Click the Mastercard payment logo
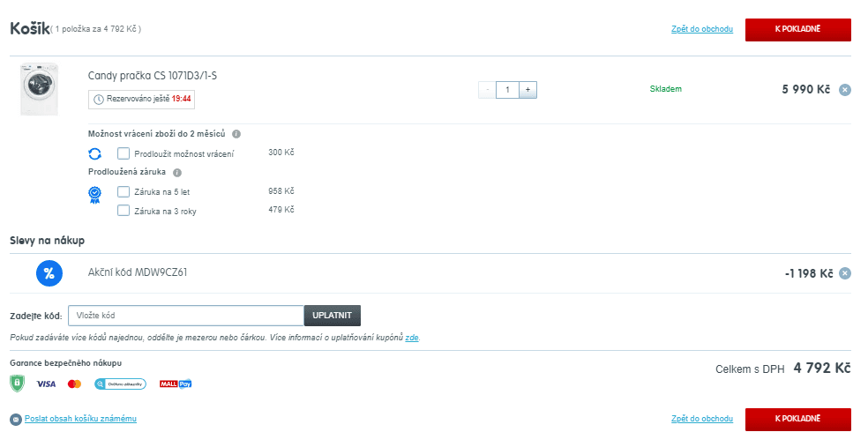 tap(74, 384)
